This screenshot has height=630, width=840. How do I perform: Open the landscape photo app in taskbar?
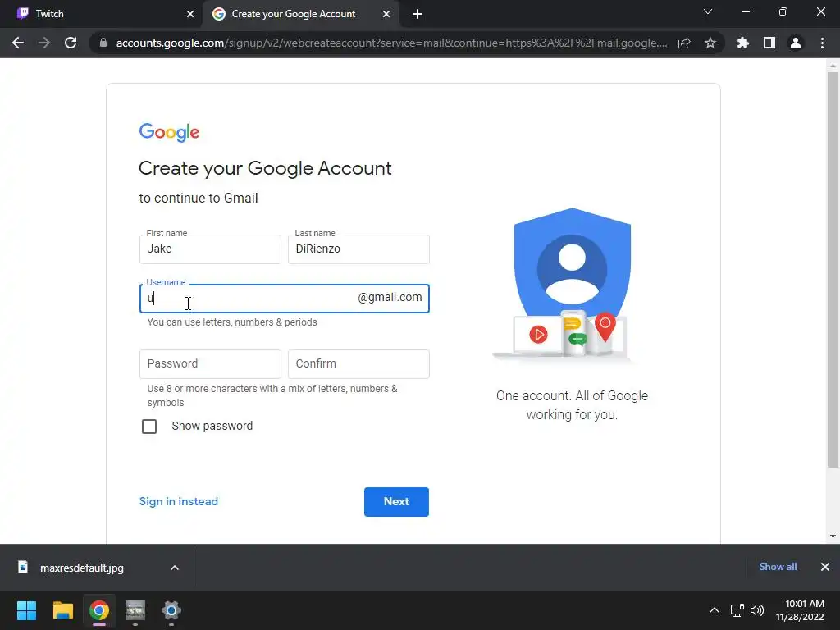pos(135,610)
